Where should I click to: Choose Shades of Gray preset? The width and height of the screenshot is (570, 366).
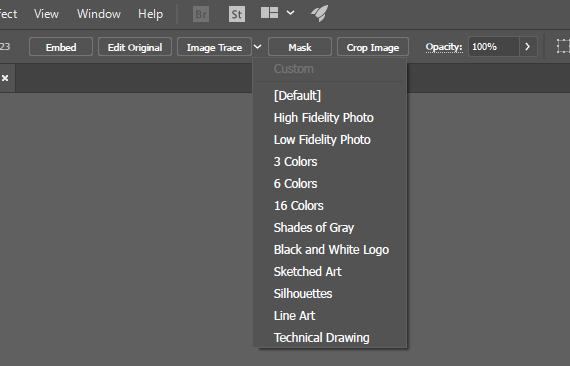(x=330, y=228)
